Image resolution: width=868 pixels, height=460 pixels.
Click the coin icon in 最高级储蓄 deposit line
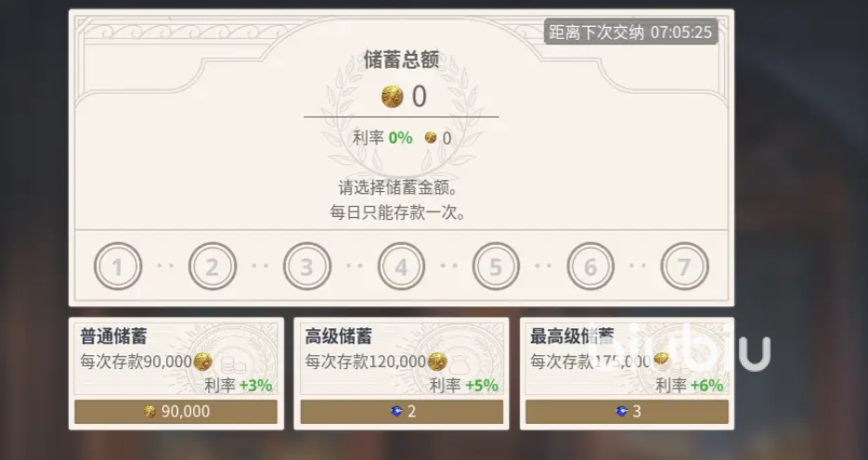coord(661,360)
